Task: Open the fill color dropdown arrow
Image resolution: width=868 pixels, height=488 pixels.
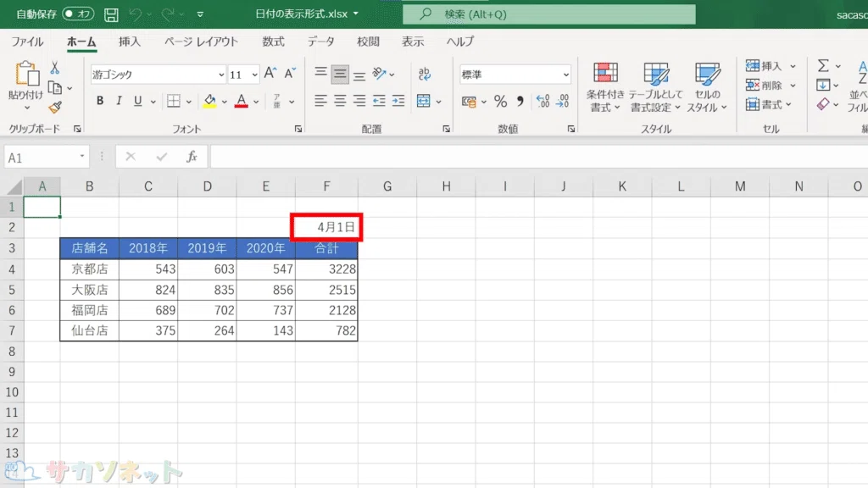Action: 224,102
